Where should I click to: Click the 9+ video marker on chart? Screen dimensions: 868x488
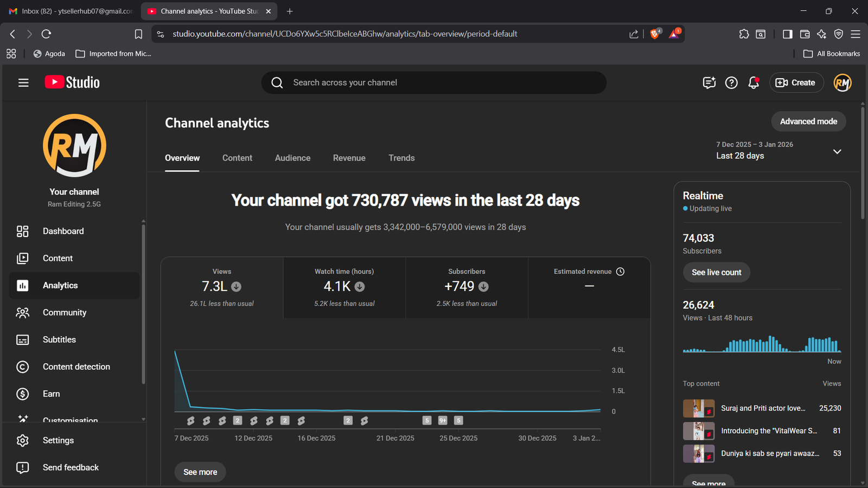443,420
